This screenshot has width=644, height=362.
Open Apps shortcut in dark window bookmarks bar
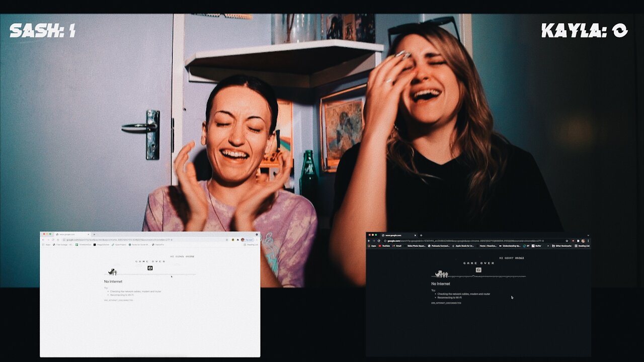tap(372, 246)
